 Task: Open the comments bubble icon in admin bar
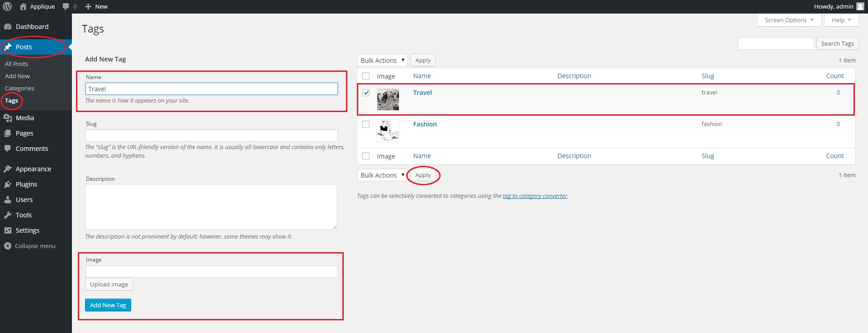click(66, 6)
